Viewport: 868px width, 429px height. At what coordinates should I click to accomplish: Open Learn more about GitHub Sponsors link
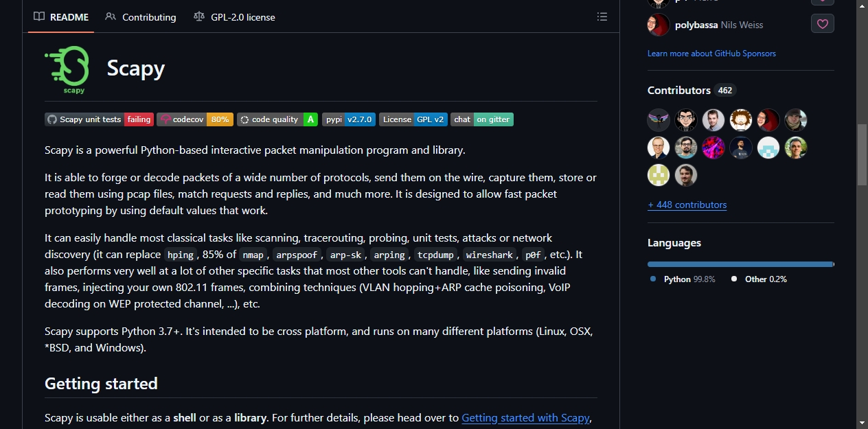point(711,54)
